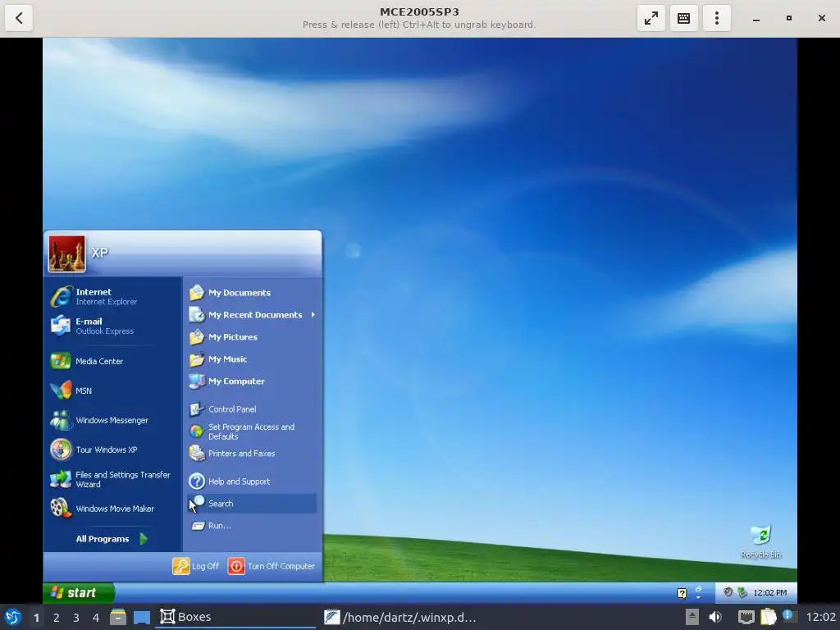Open the host application launcher bird icon

[x=13, y=617]
